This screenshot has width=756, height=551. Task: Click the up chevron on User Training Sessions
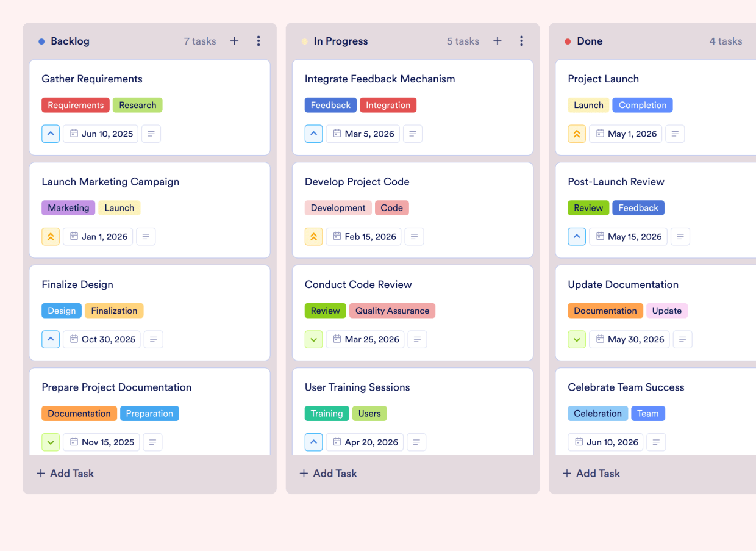tap(313, 442)
